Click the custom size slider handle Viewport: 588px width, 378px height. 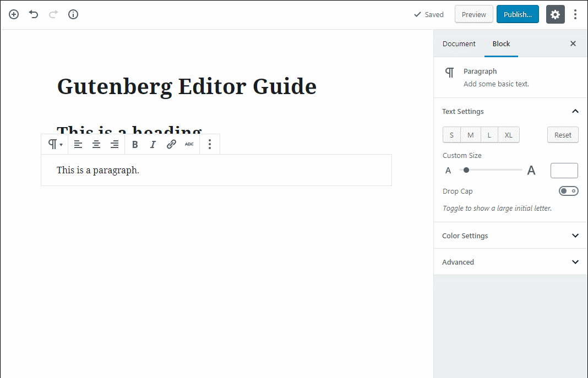click(466, 170)
